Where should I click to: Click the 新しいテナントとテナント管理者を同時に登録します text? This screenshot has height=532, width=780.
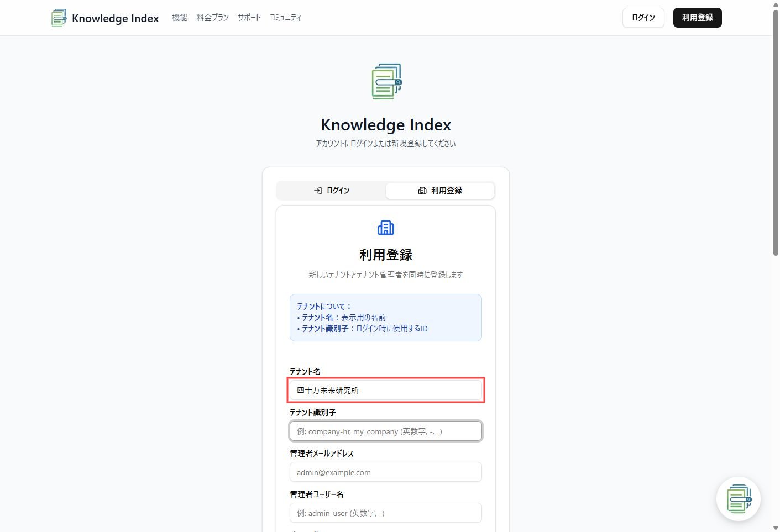pos(386,275)
